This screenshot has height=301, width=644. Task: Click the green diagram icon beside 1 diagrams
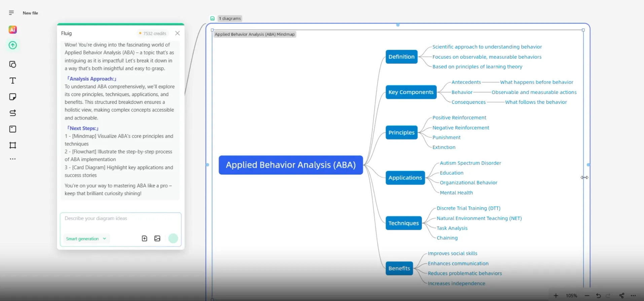pyautogui.click(x=212, y=18)
